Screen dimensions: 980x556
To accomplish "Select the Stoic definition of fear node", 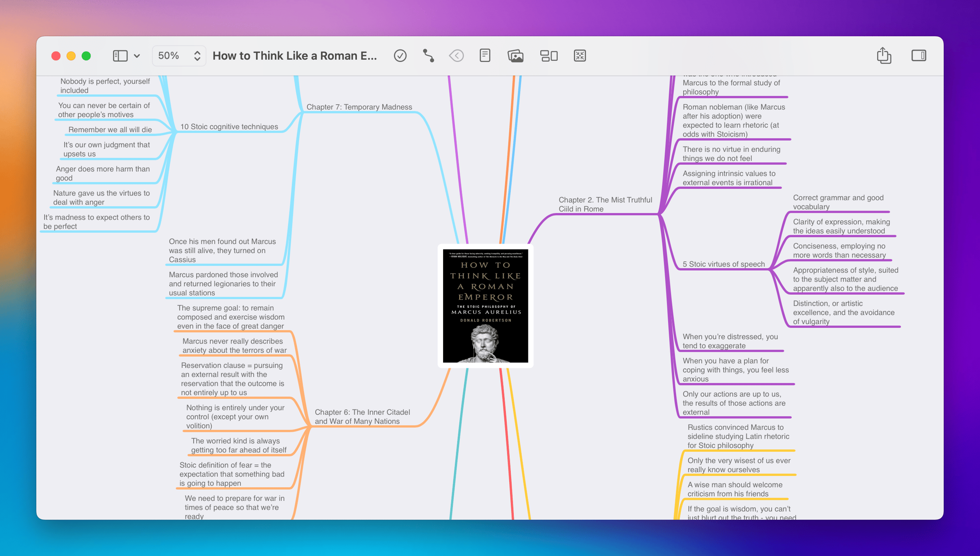I will (232, 474).
